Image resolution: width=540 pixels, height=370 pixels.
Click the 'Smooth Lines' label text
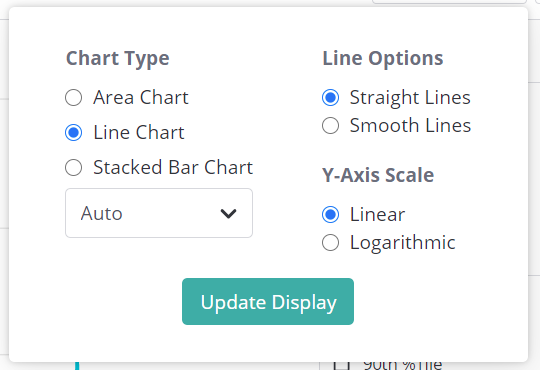[410, 125]
